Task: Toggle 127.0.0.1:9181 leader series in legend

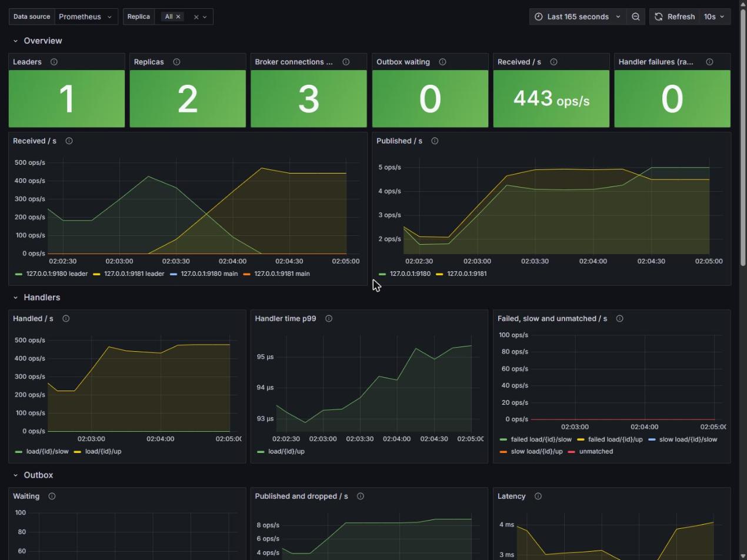Action: (134, 274)
